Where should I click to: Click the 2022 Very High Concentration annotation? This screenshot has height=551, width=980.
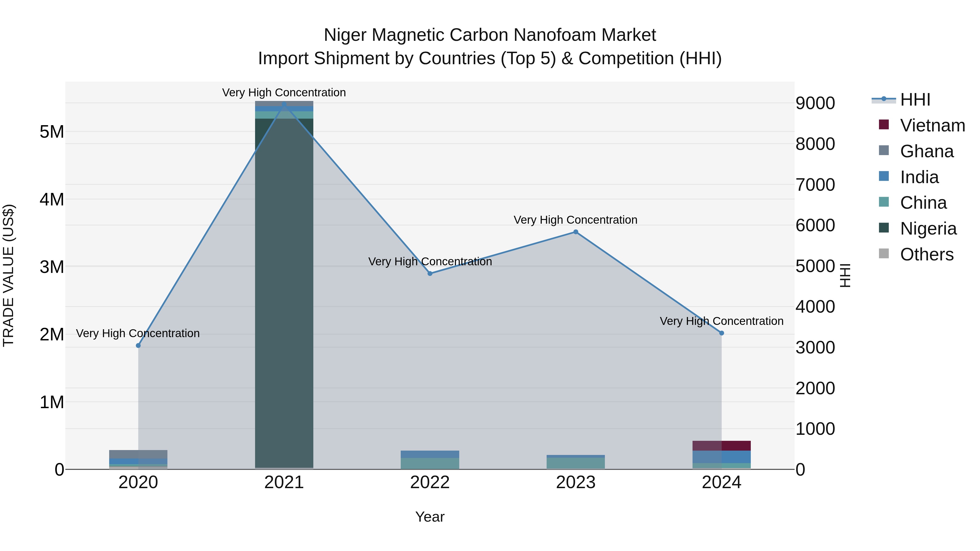430,261
